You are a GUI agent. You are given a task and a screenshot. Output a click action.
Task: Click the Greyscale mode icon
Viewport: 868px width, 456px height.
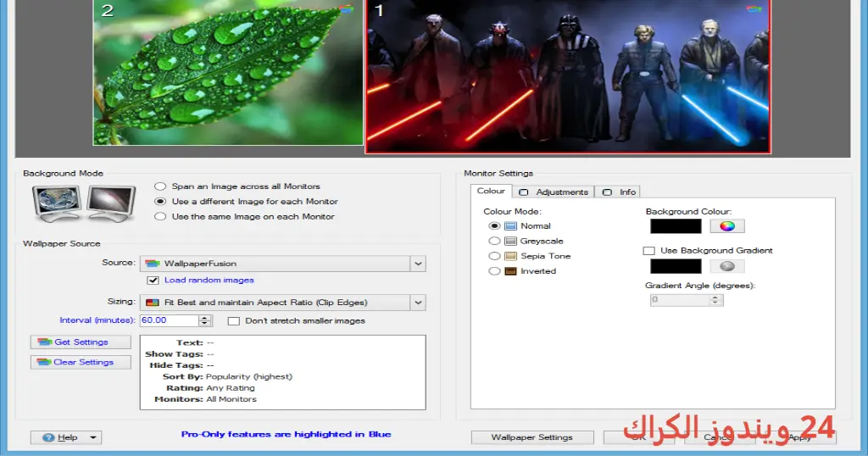[510, 241]
